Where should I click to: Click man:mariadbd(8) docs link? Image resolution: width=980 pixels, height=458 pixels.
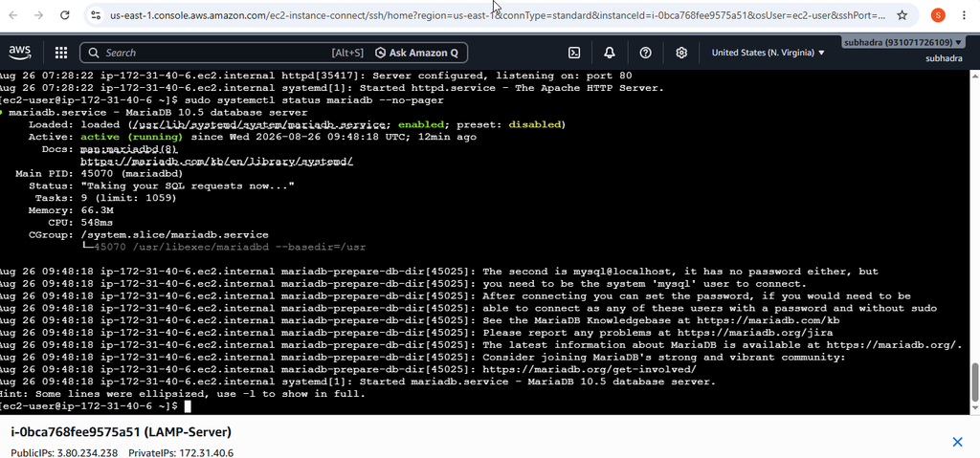click(x=129, y=149)
